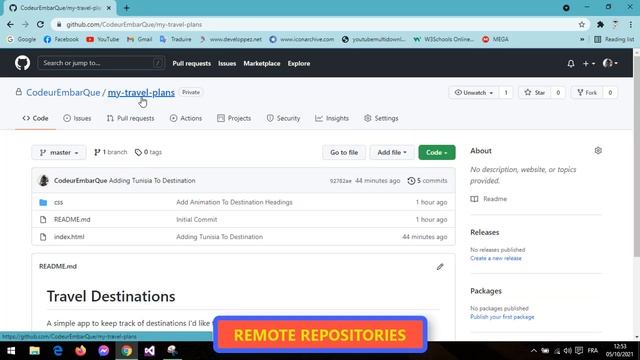Fork the repository
Viewport: 640px width, 360px height.
pyautogui.click(x=587, y=93)
